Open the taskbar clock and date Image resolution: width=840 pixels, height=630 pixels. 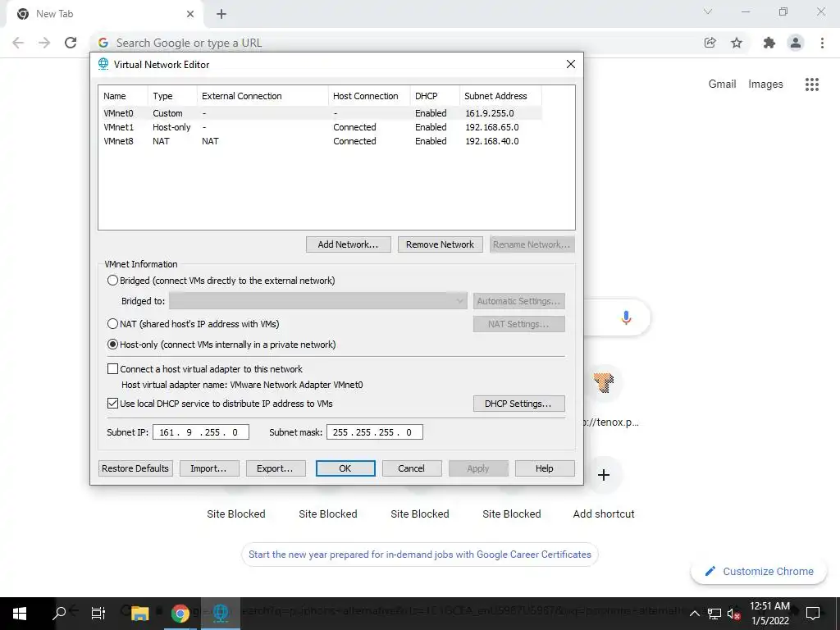point(769,614)
